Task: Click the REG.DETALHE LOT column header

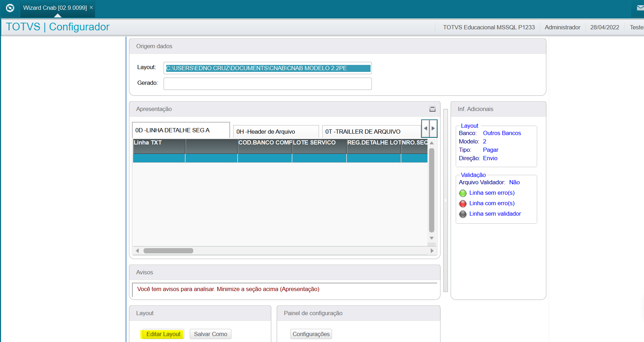Action: coord(374,146)
